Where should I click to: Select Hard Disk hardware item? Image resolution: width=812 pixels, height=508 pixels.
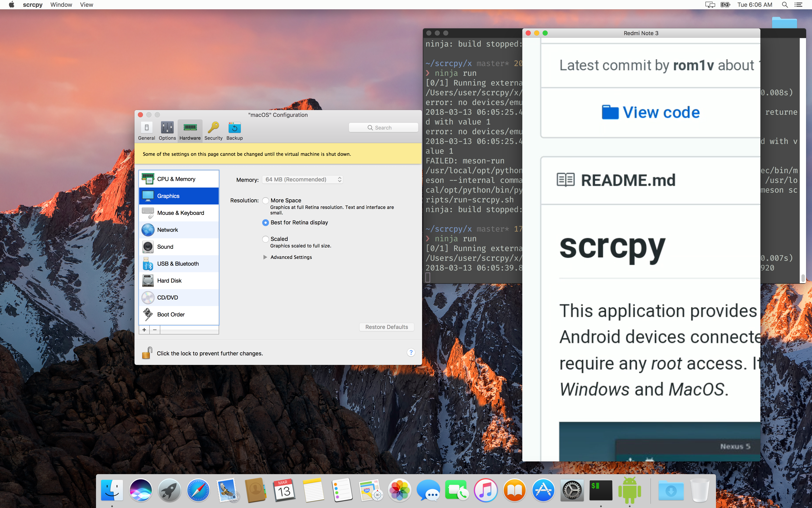point(179,280)
